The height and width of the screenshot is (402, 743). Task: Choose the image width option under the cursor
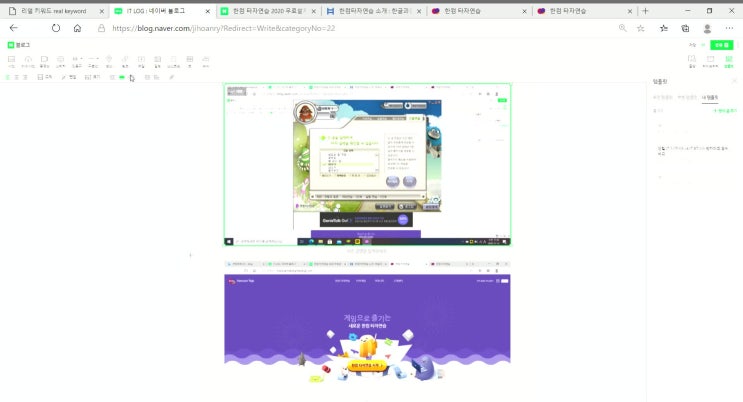[x=131, y=77]
